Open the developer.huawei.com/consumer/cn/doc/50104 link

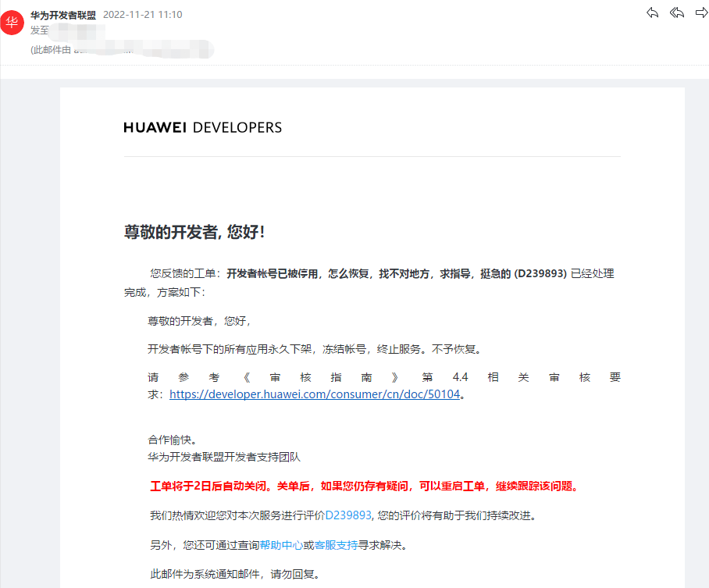pos(315,394)
